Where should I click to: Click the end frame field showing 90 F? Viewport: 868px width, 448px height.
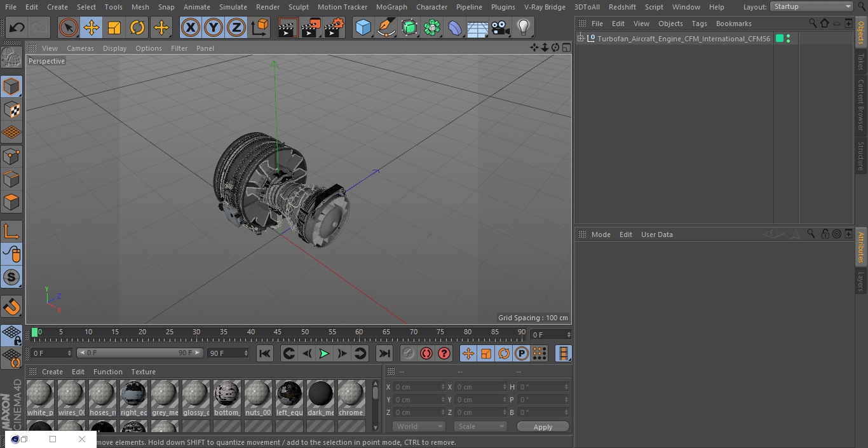(x=228, y=353)
